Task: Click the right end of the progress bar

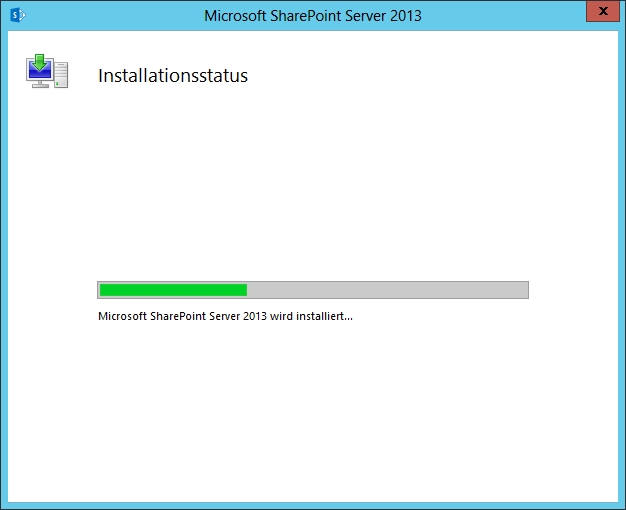Action: pos(525,290)
